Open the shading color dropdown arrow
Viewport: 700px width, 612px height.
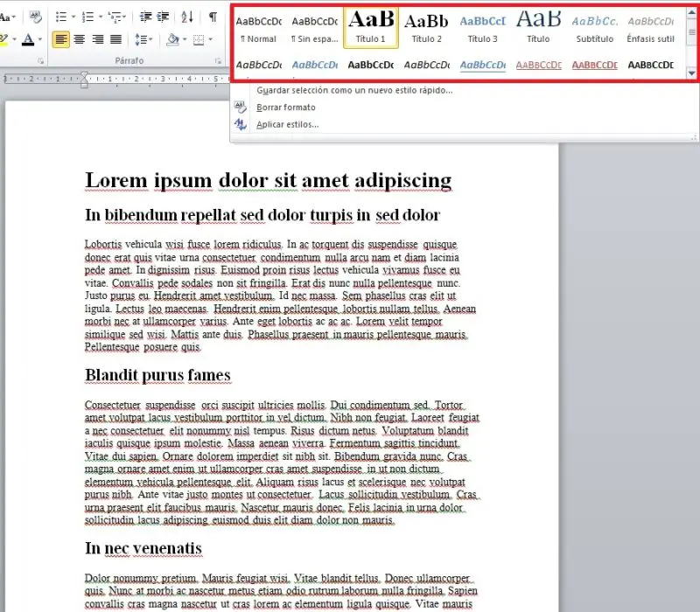pyautogui.click(x=185, y=39)
